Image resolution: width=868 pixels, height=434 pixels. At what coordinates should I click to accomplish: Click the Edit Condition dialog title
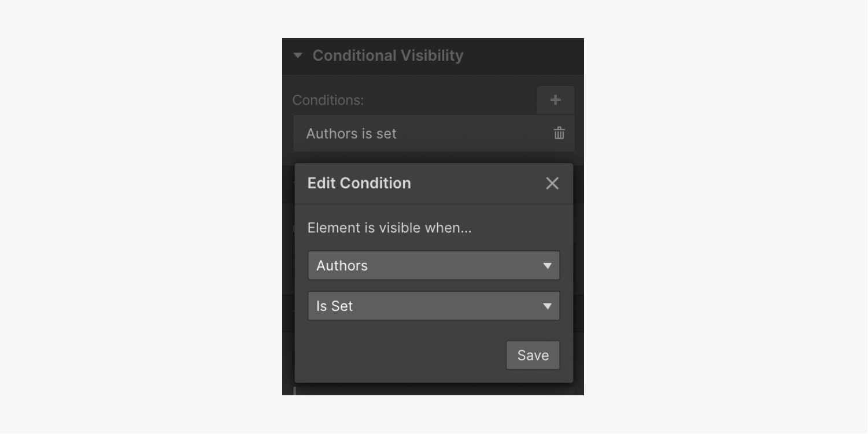[359, 183]
